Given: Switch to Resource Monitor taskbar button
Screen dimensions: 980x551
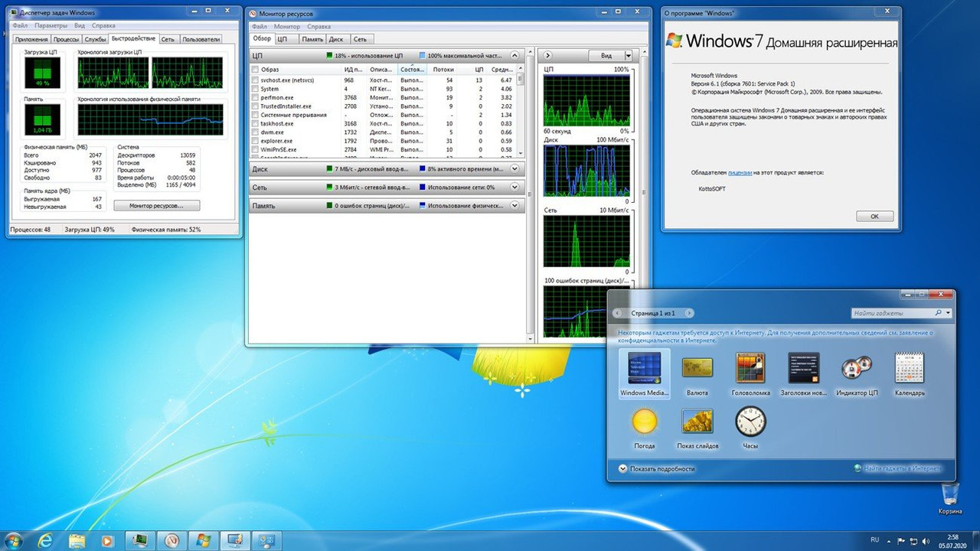Looking at the screenshot, I should click(x=172, y=540).
